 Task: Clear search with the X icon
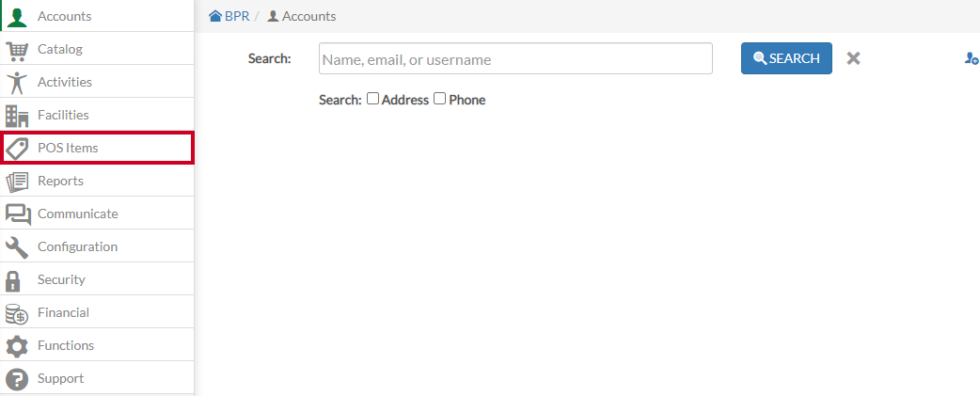pyautogui.click(x=853, y=58)
